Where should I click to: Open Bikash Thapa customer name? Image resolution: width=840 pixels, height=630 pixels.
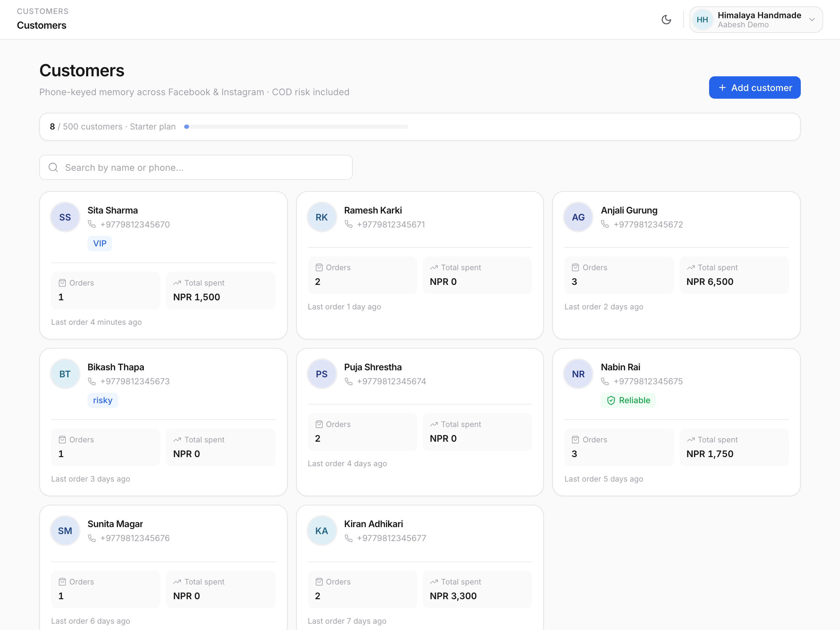116,367
